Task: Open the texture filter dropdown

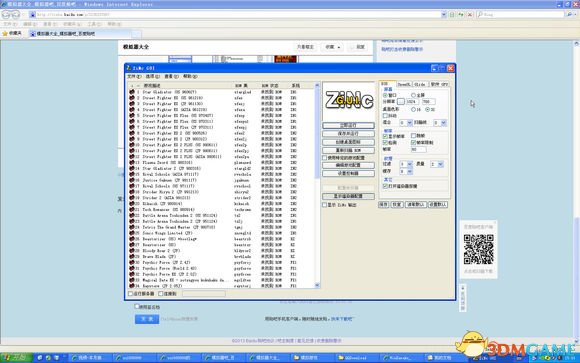Action: pyautogui.click(x=409, y=164)
